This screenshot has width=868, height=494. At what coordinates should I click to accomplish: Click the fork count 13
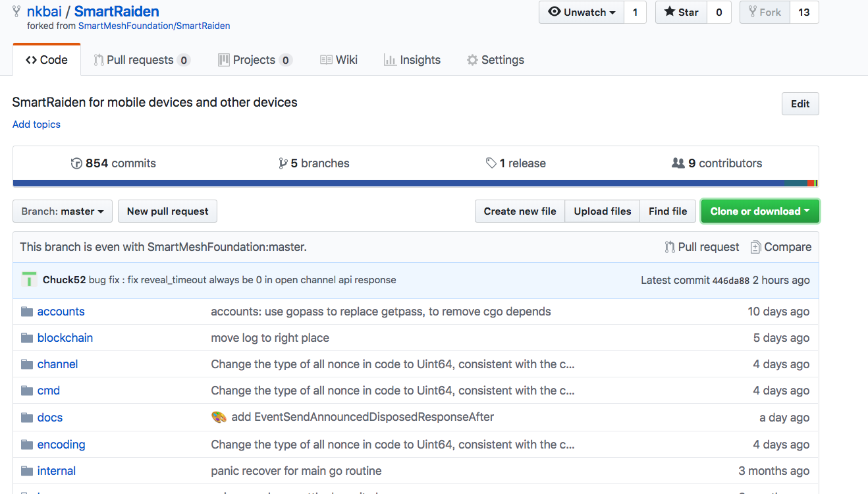click(803, 12)
